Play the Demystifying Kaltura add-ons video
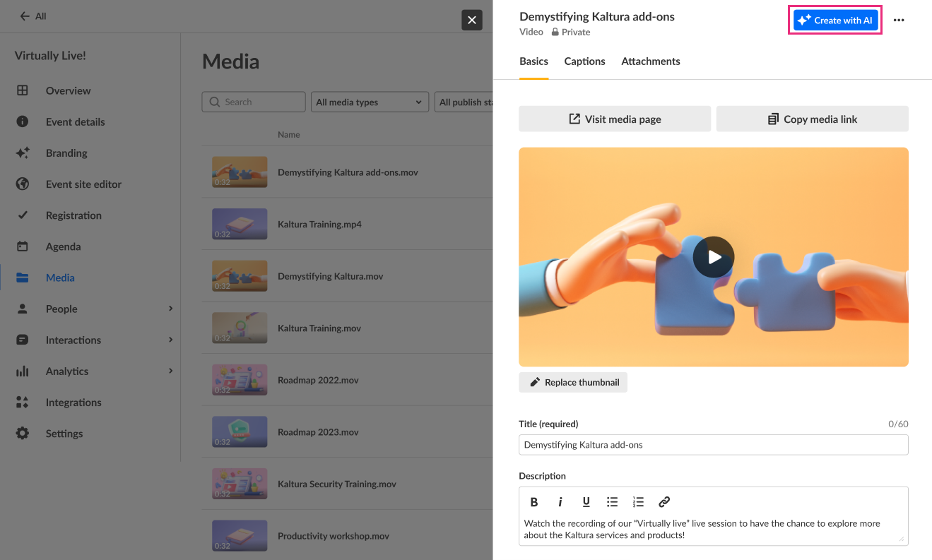 click(714, 257)
